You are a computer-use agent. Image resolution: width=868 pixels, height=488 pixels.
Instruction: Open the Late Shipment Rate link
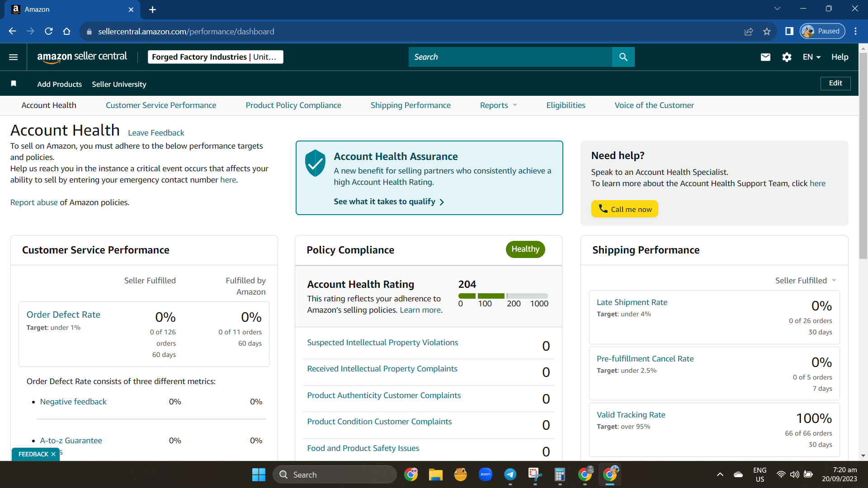pyautogui.click(x=632, y=302)
